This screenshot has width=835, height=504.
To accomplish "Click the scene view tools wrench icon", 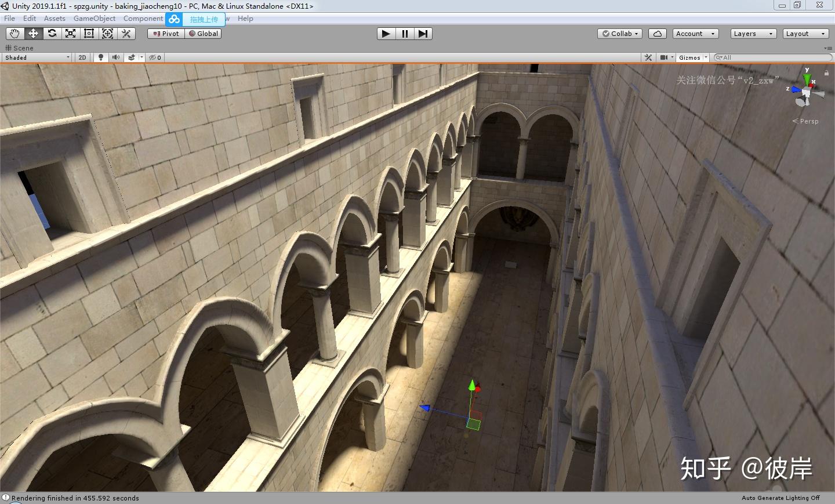I will (648, 57).
